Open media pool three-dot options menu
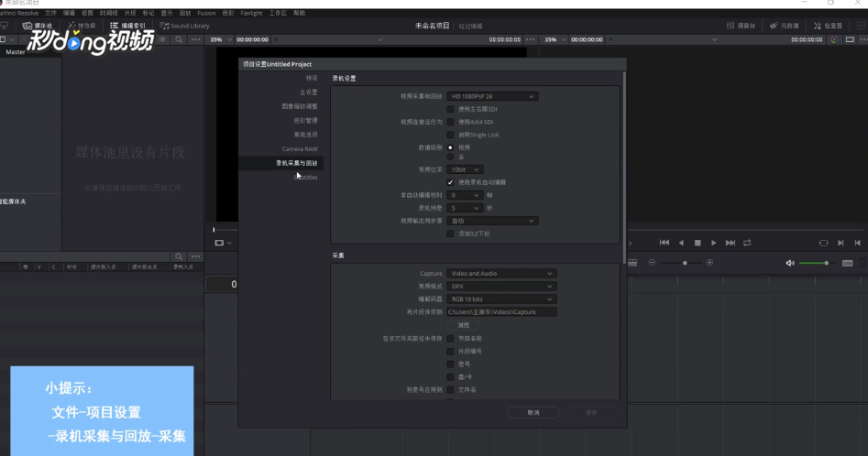The width and height of the screenshot is (868, 456). [195, 39]
